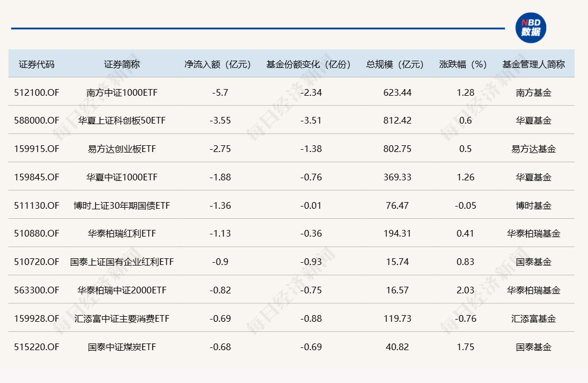This screenshot has height=383, width=588.
Task: Select code 512100.OF
Action: pyautogui.click(x=37, y=92)
